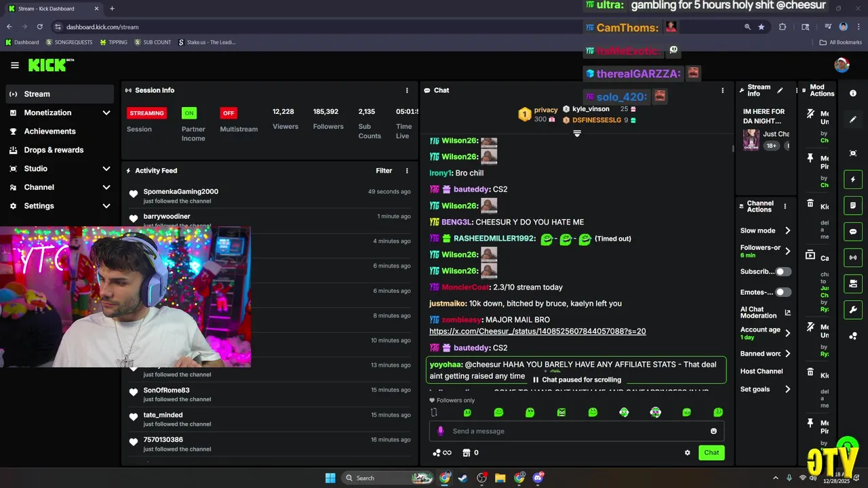Resume chat via Chat paused for scrolling
The height and width of the screenshot is (488, 868).
577,380
